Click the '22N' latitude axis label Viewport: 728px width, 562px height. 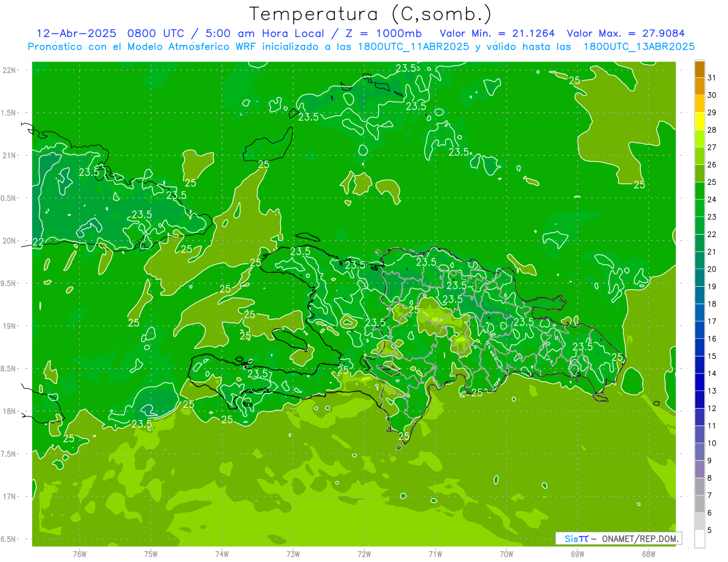click(x=8, y=70)
